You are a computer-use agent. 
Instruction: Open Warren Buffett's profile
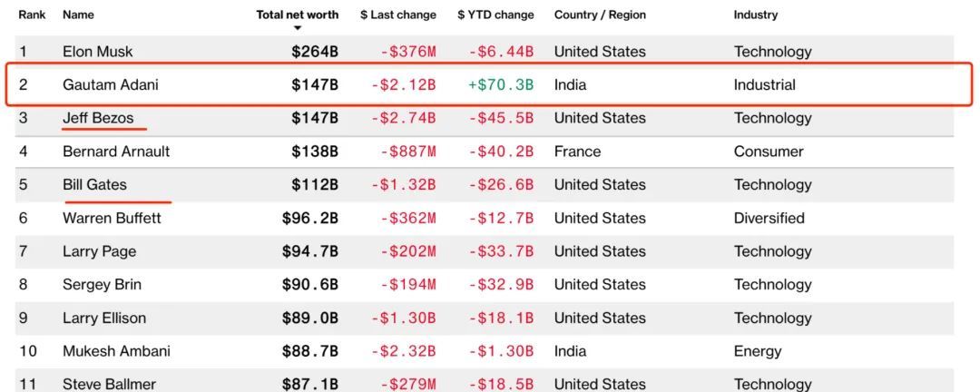click(x=112, y=218)
